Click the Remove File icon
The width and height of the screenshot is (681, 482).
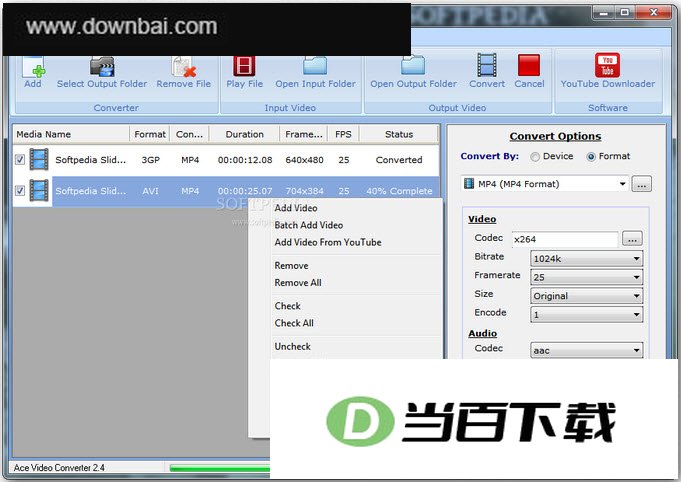click(x=183, y=67)
